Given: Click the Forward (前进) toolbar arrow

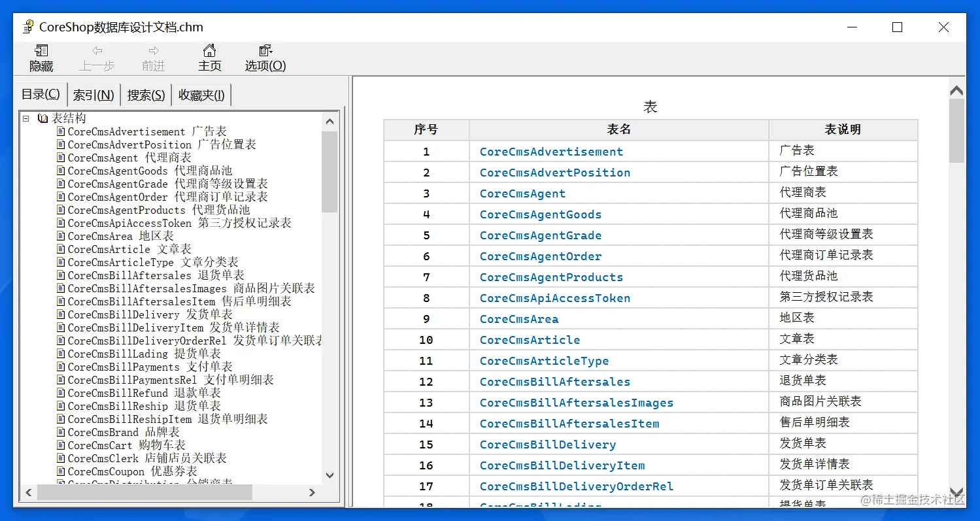Looking at the screenshot, I should (x=154, y=50).
